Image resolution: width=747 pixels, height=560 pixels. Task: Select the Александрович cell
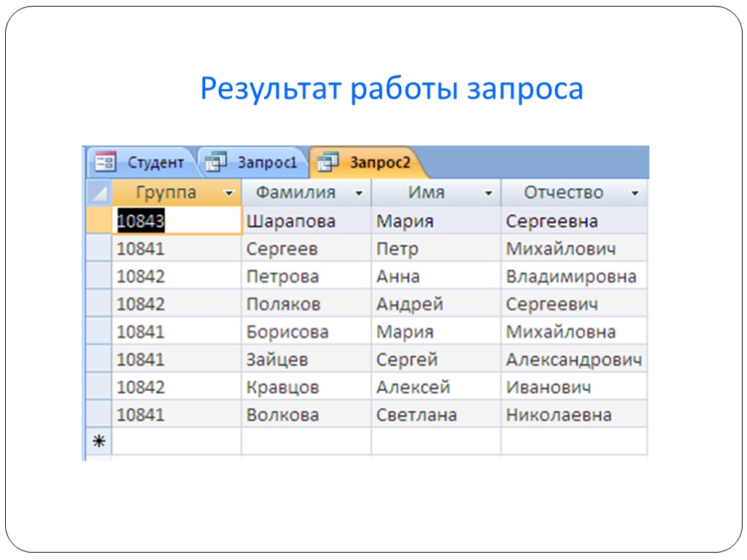click(574, 360)
